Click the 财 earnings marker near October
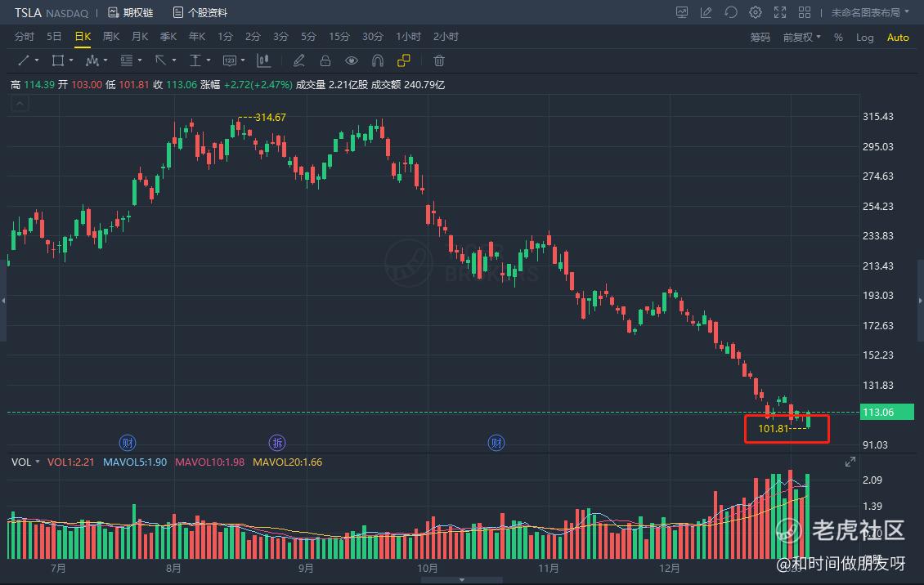 (x=496, y=443)
